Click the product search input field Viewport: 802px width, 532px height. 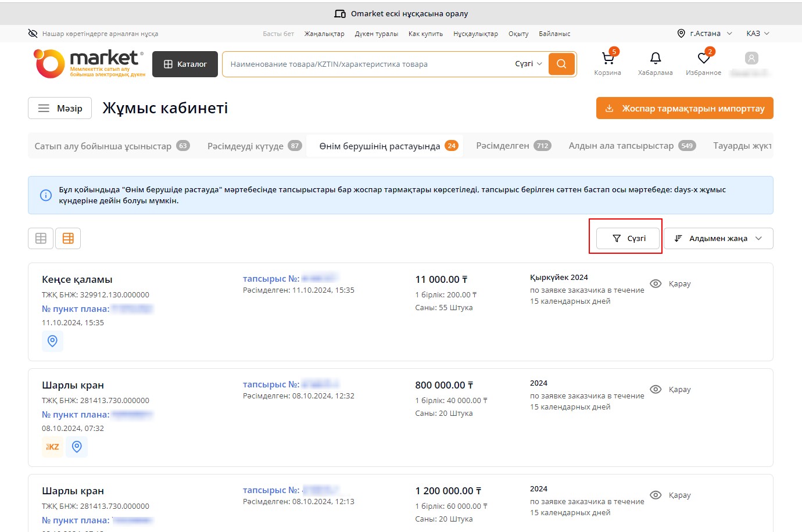coord(366,64)
